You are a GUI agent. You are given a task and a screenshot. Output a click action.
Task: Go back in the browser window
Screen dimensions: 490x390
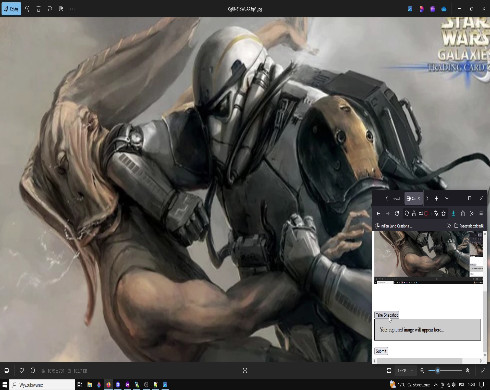[x=378, y=213]
